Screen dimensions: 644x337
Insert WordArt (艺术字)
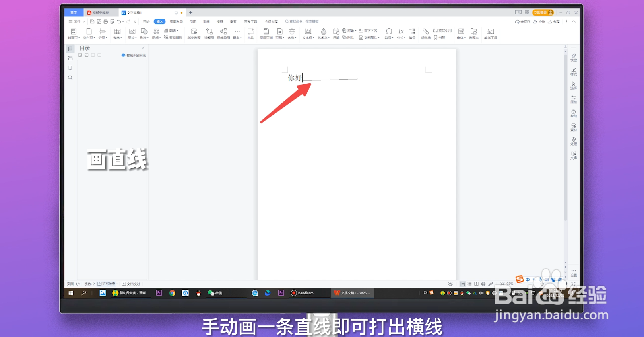point(324,34)
